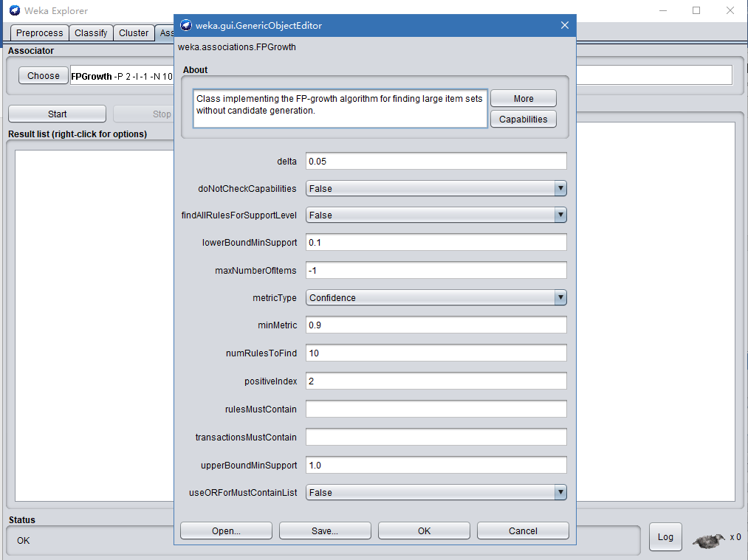Switch to the Preprocess tab
The width and height of the screenshot is (748, 560).
(x=40, y=33)
